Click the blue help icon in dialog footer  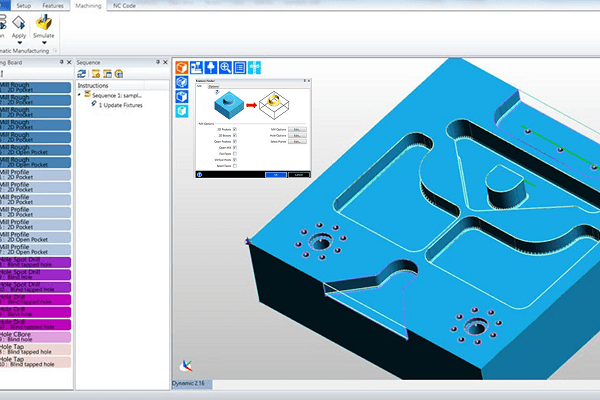pyautogui.click(x=200, y=174)
